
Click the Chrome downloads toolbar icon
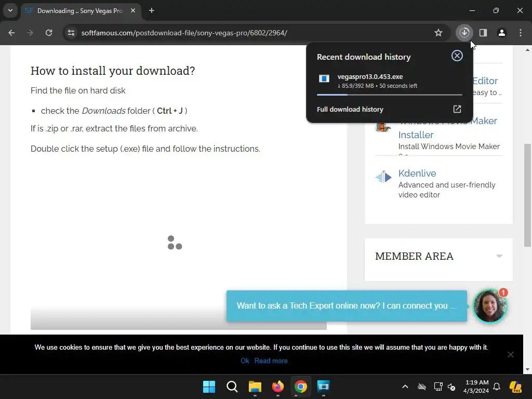[x=464, y=33]
